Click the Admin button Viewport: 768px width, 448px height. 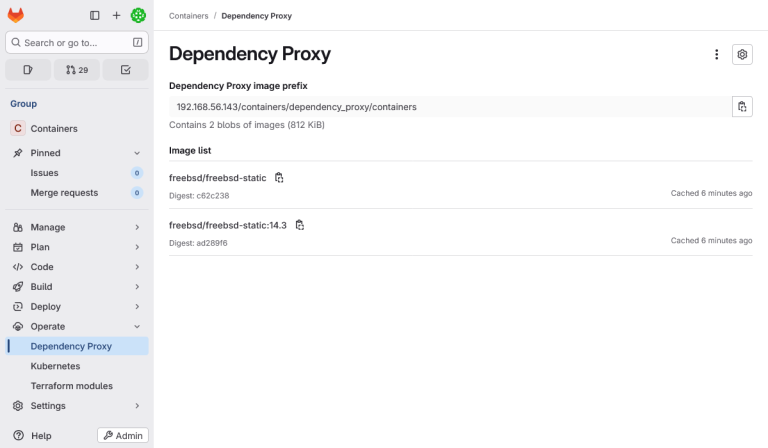click(x=123, y=436)
